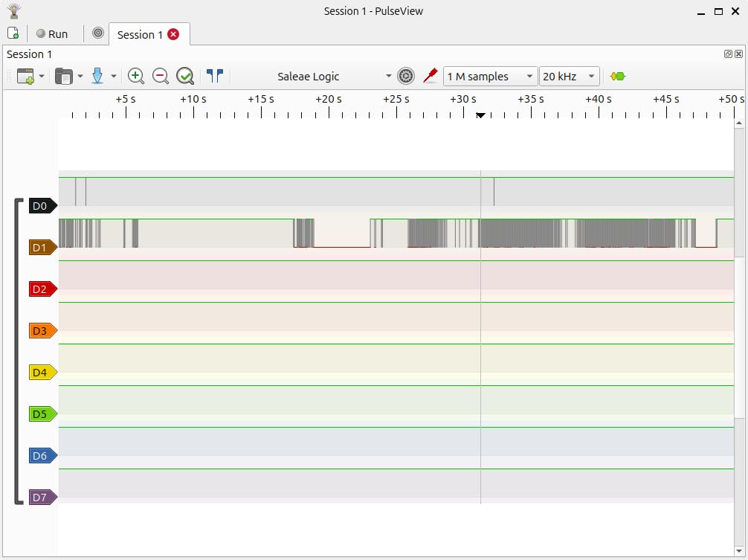The width and height of the screenshot is (748, 560).
Task: Select the D6 channel label
Action: (x=43, y=456)
